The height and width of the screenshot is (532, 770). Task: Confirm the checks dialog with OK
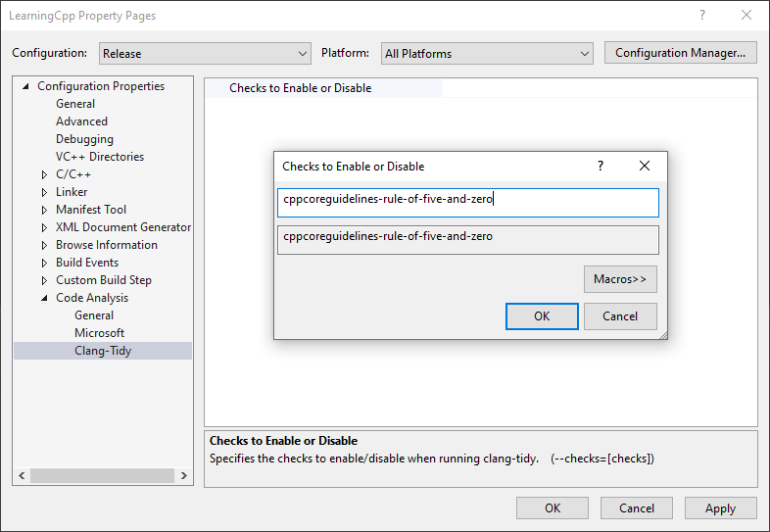click(542, 316)
